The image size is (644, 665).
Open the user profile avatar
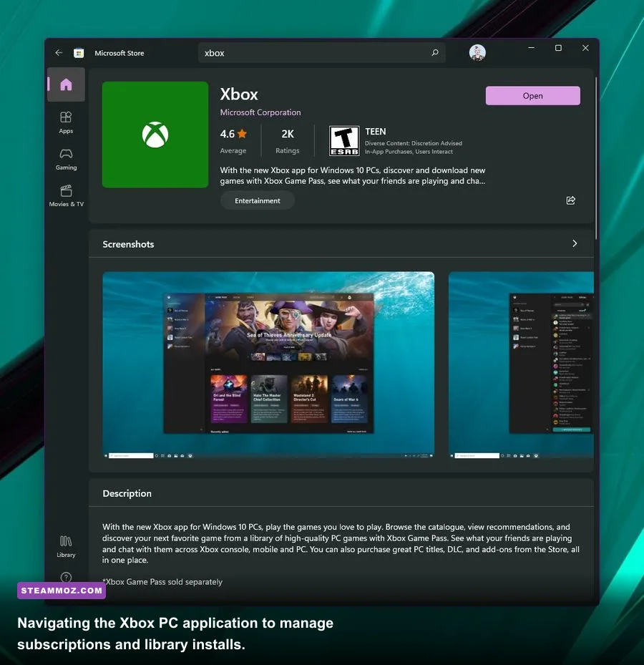[x=477, y=52]
